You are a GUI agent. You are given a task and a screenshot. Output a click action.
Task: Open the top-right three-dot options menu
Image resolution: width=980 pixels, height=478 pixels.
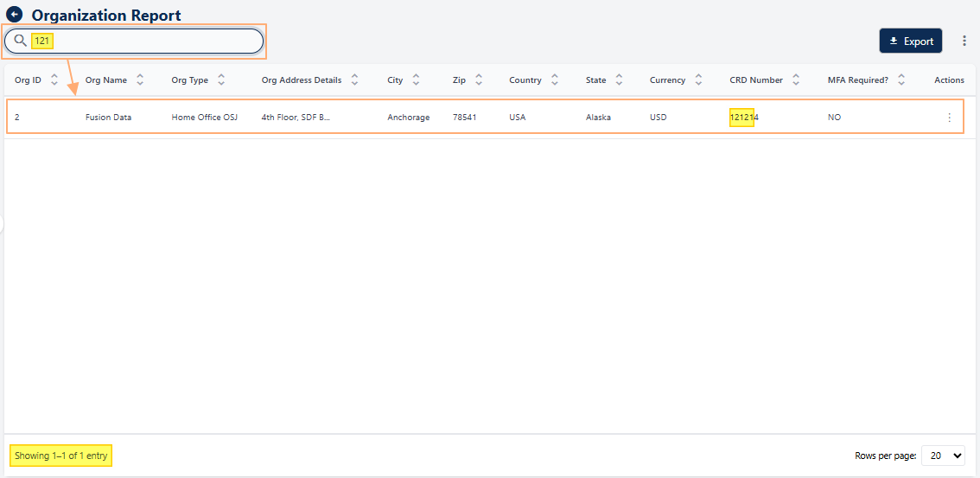[964, 41]
